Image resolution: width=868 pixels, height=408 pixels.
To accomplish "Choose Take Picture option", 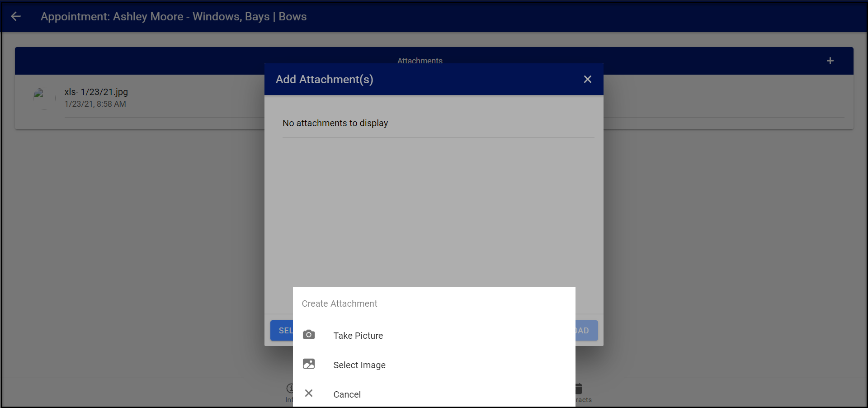I will pos(434,336).
